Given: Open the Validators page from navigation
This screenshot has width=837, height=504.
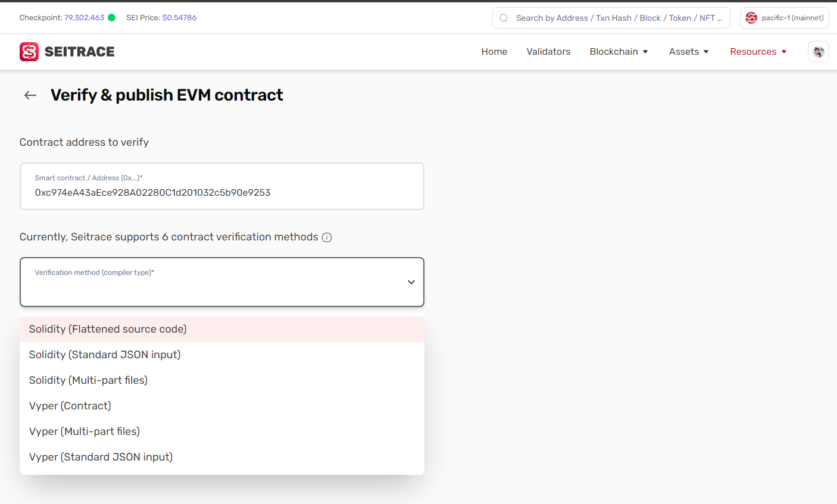Looking at the screenshot, I should point(548,52).
